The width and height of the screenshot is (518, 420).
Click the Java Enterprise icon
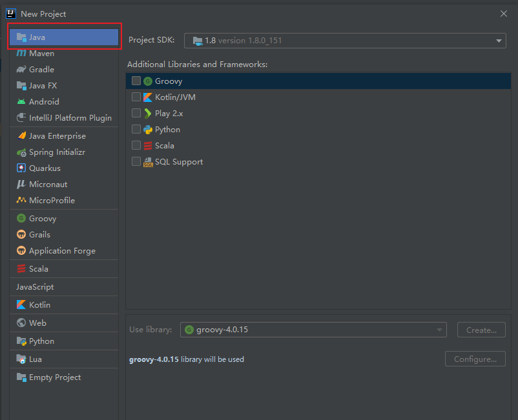click(21, 135)
